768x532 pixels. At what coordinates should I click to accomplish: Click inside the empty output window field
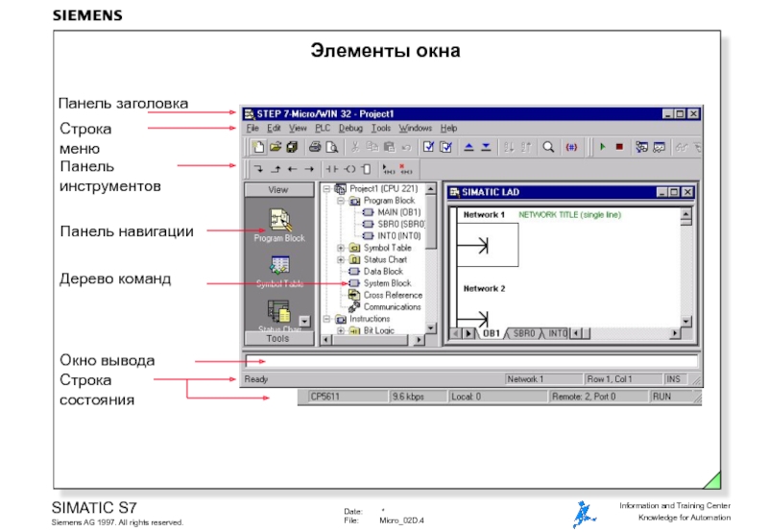(x=470, y=361)
